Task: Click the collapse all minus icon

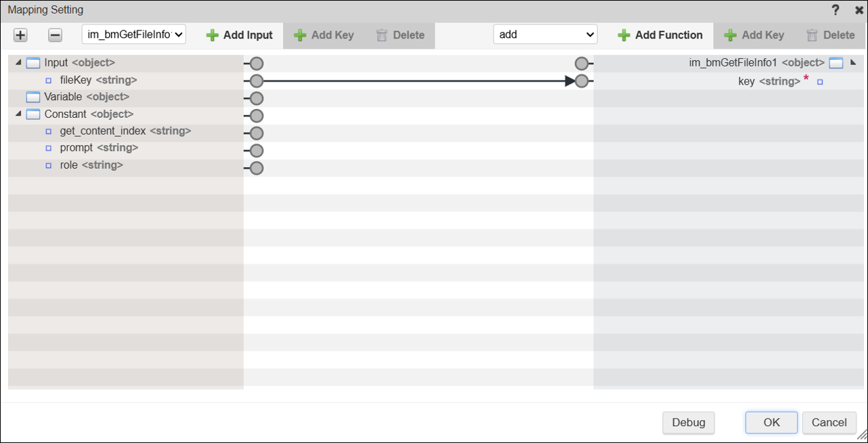Action: click(x=56, y=35)
